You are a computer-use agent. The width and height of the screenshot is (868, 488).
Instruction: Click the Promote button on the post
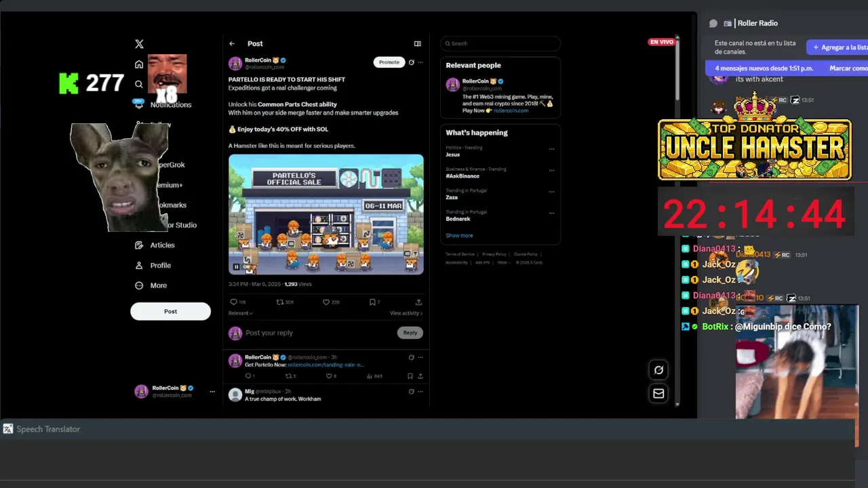pos(389,62)
